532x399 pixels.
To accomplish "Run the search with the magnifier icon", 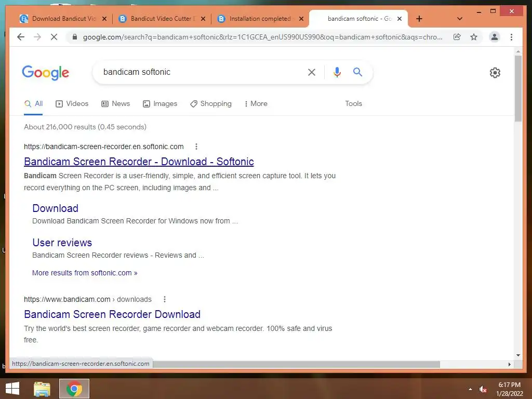I will tap(357, 72).
